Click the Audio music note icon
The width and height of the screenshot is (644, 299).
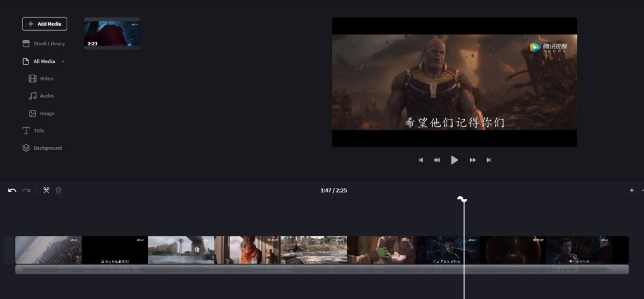tap(32, 96)
